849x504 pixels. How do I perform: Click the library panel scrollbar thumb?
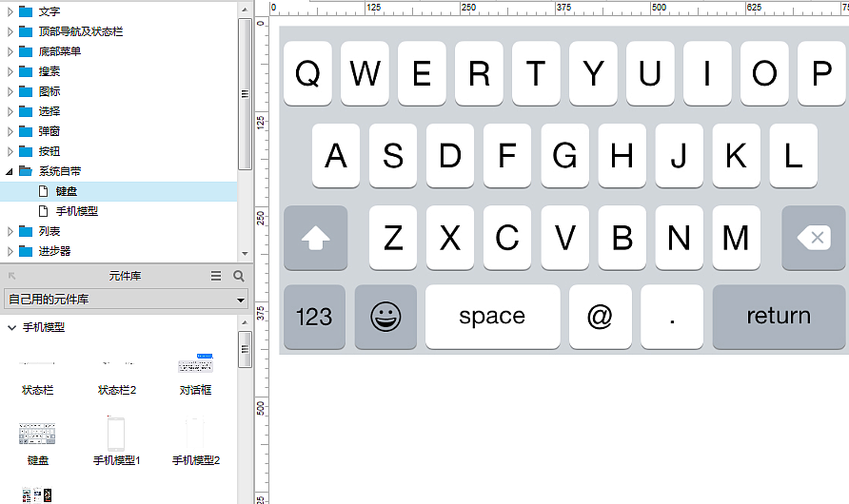[x=245, y=349]
